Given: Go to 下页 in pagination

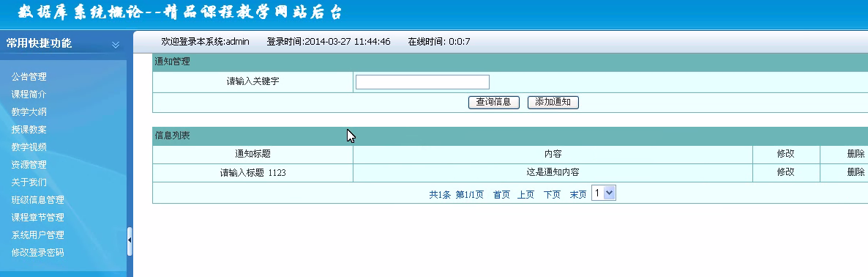Looking at the screenshot, I should [552, 194].
